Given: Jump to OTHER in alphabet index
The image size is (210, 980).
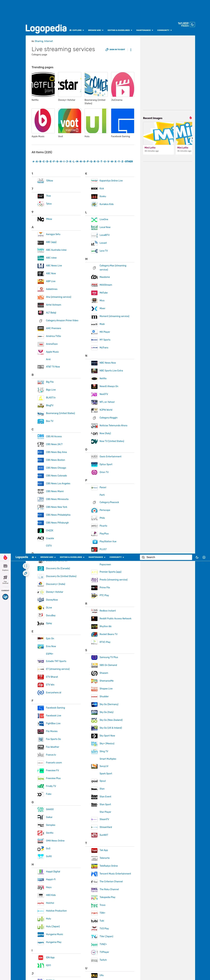Looking at the screenshot, I should tap(129, 161).
